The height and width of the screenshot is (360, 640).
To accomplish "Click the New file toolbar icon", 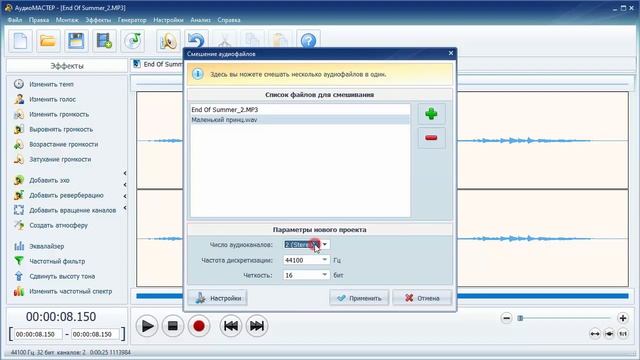I will [x=20, y=41].
